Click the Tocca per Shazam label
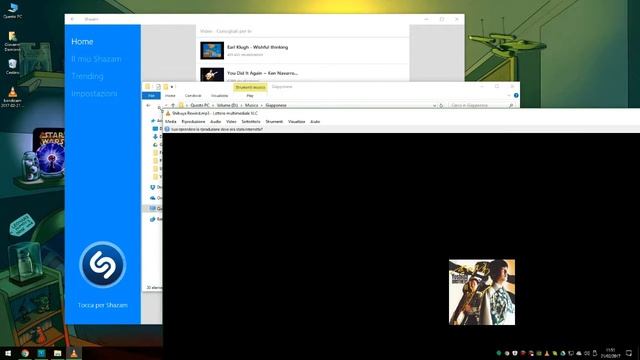The height and width of the screenshot is (360, 640). coord(102,305)
